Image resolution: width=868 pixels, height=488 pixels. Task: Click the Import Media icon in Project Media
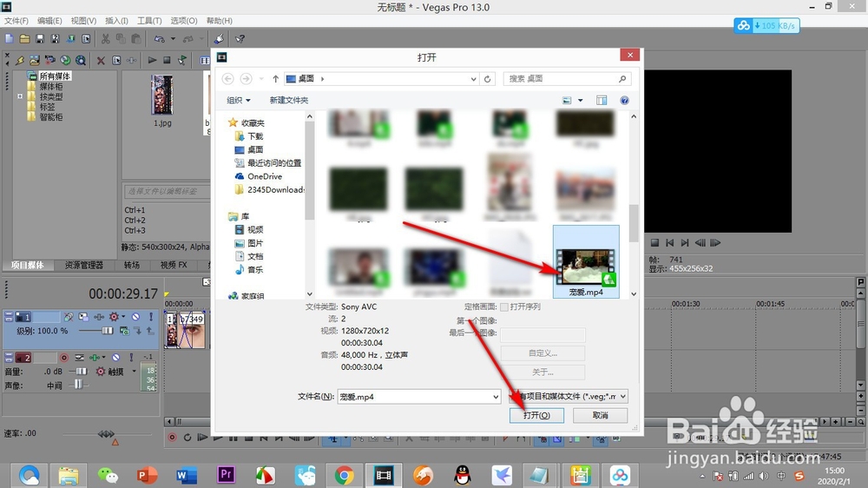(x=35, y=61)
